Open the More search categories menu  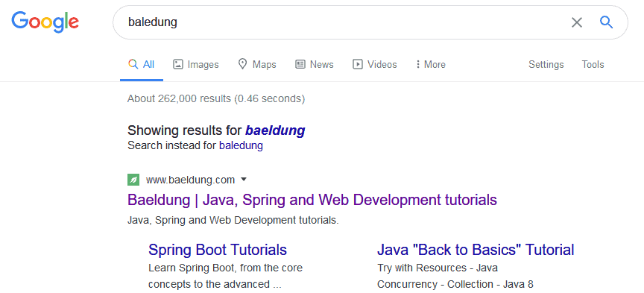[430, 65]
